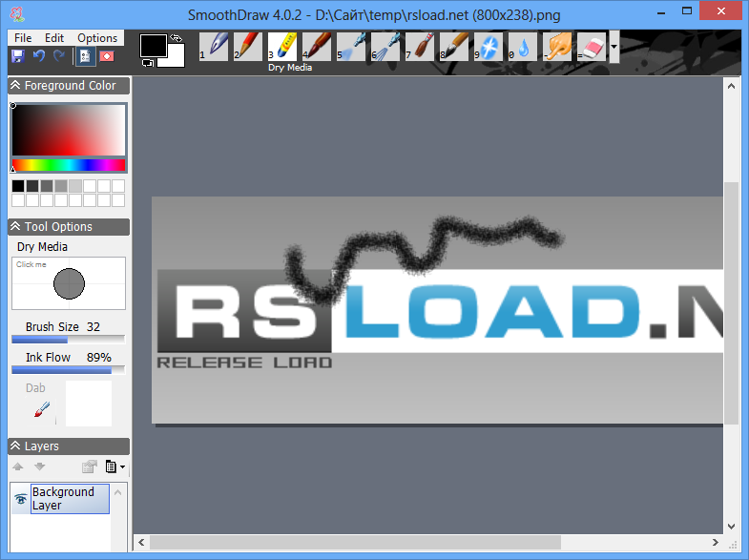Select bristle brush tool number 7
Image resolution: width=749 pixels, height=560 pixels.
click(420, 47)
